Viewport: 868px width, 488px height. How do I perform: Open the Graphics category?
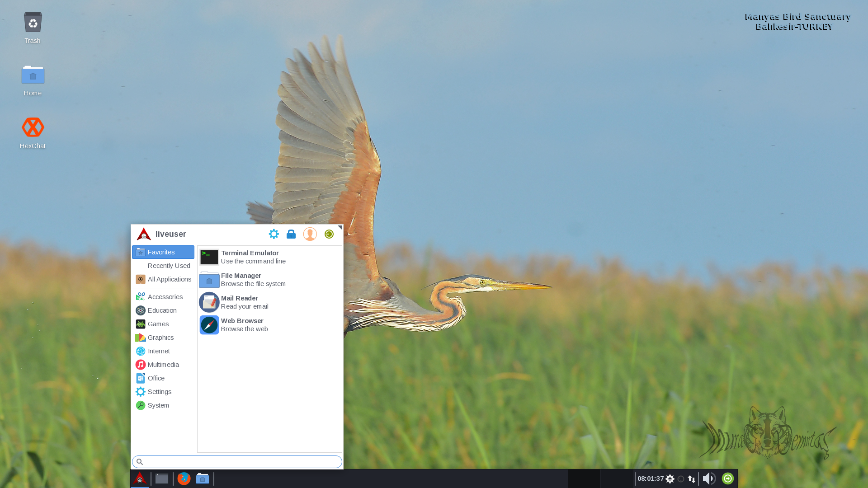pos(163,338)
